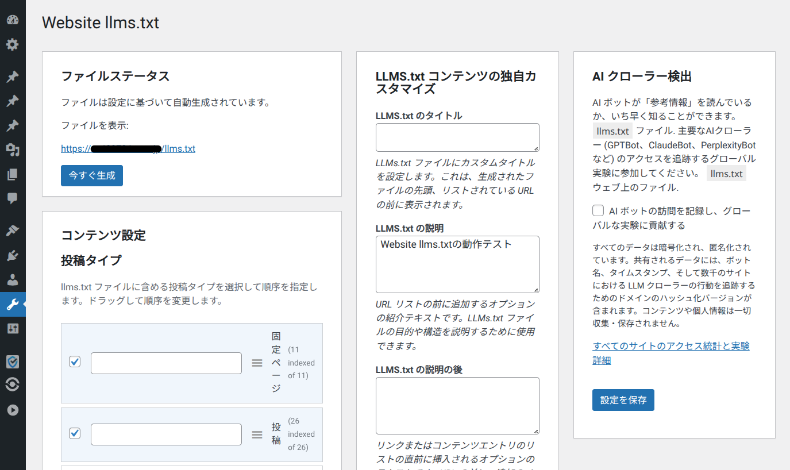The height and width of the screenshot is (470, 790).
Task: Click the collapse menu play-circle icon
Action: click(x=13, y=410)
